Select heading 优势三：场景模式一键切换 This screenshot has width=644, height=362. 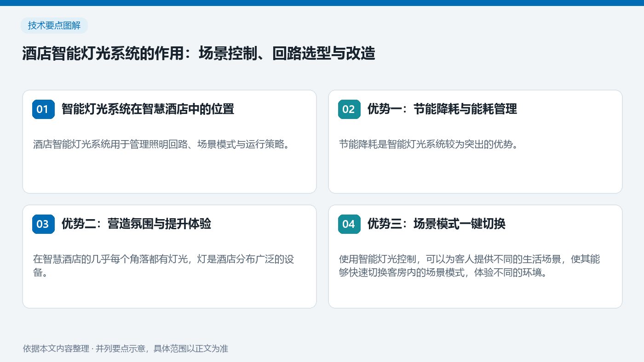coord(437,224)
